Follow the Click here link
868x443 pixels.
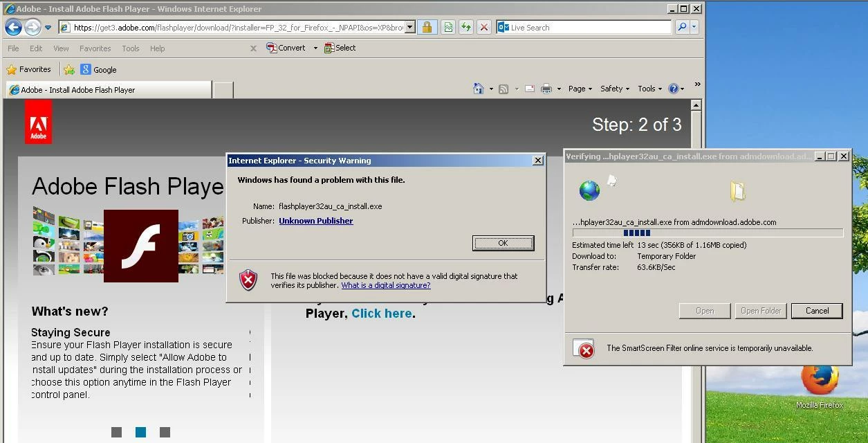(382, 314)
